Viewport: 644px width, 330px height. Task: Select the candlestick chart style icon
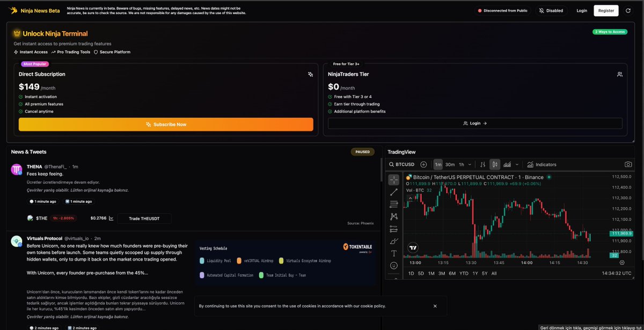495,165
